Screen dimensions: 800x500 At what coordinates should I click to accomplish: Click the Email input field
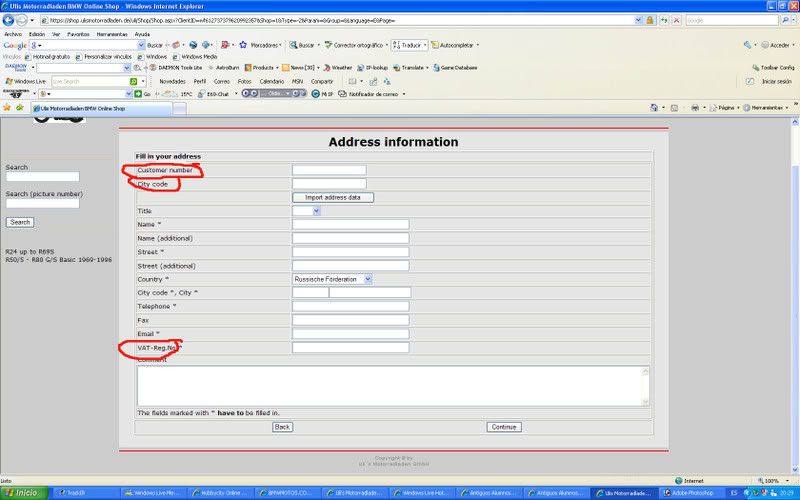[351, 334]
